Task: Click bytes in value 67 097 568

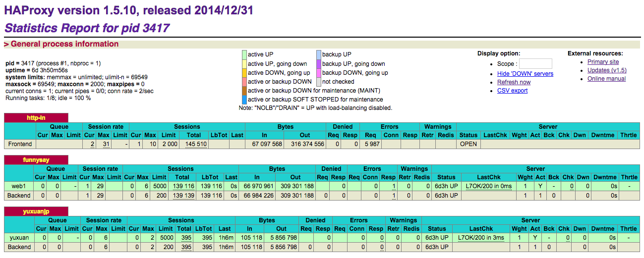Action: point(267,144)
